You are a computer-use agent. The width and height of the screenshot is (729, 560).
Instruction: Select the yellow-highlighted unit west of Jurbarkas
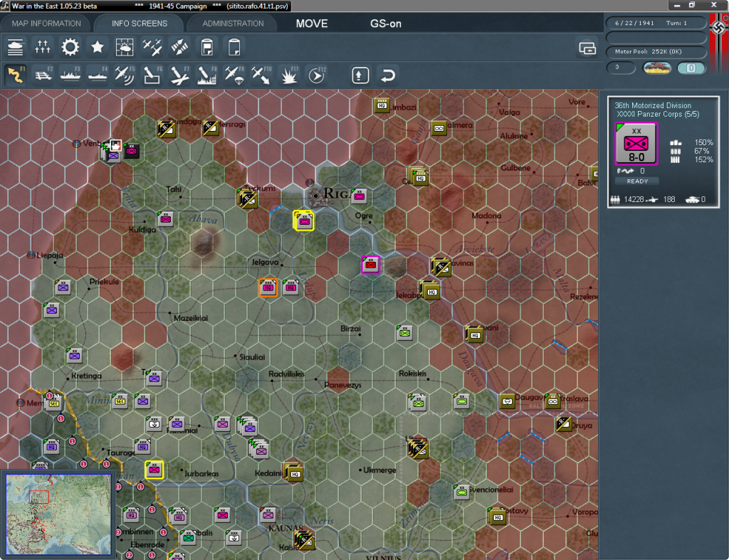coord(154,470)
